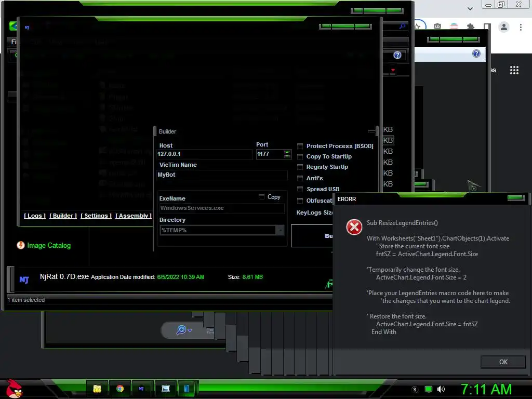Click the Size 8.61 MB value

[252, 277]
